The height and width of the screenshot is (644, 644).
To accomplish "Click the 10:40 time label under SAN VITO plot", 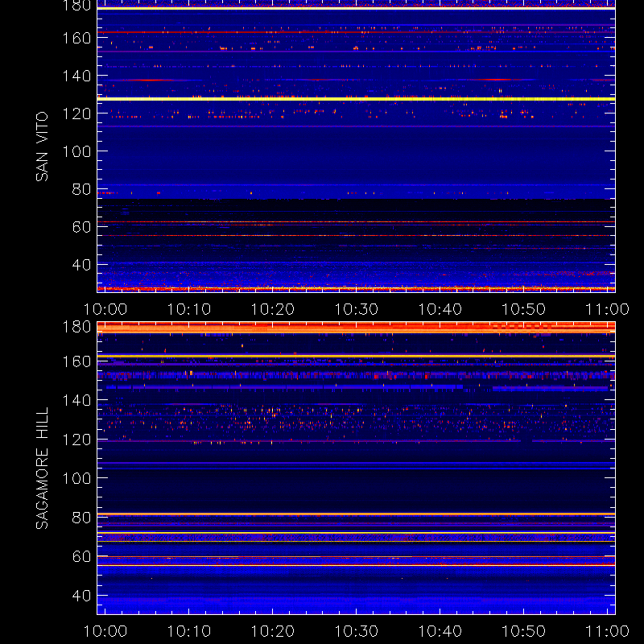I will tap(440, 309).
